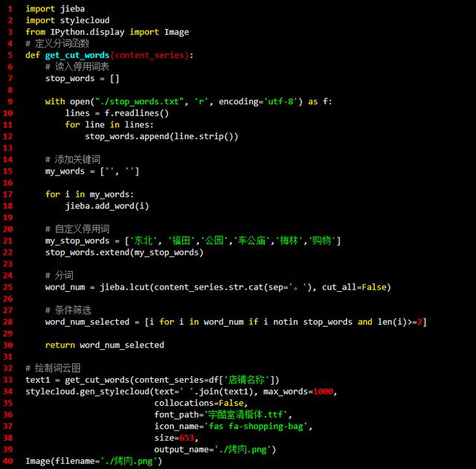Image resolution: width=476 pixels, height=469 pixels.
Task: Click the comment '# 读入停用词表'
Action: click(77, 67)
